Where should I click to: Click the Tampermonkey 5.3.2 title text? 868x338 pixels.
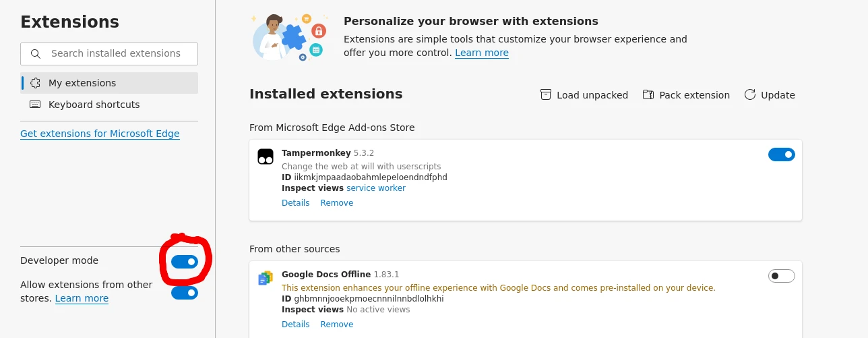coord(328,153)
